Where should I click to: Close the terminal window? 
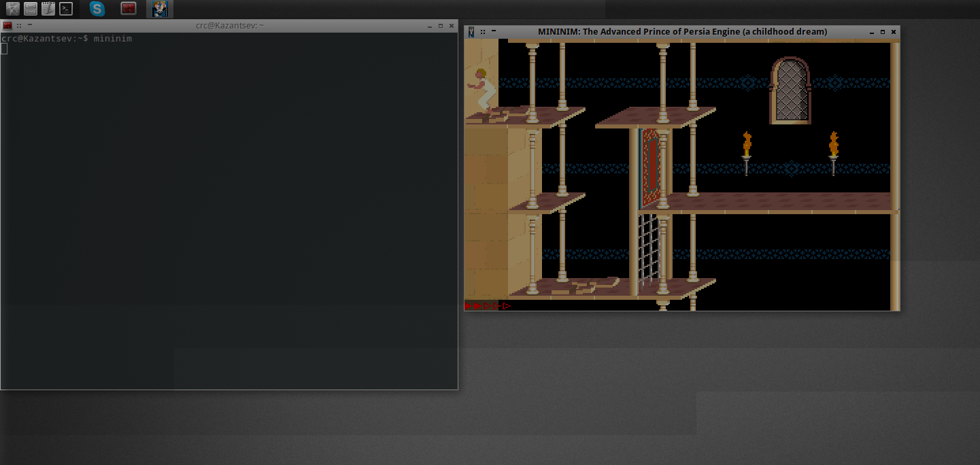coord(452,26)
